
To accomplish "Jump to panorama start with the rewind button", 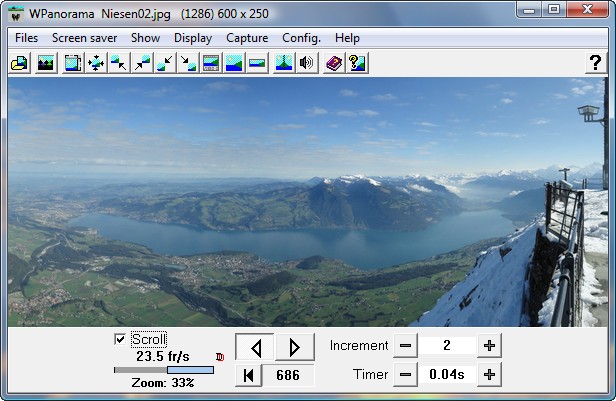I will pos(248,375).
